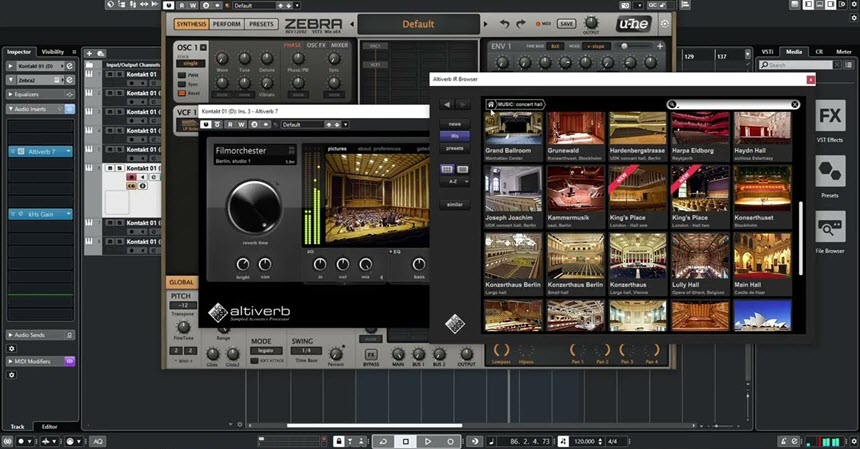
Task: Adjust the Altiverb reverb time large knob
Action: coord(254,208)
